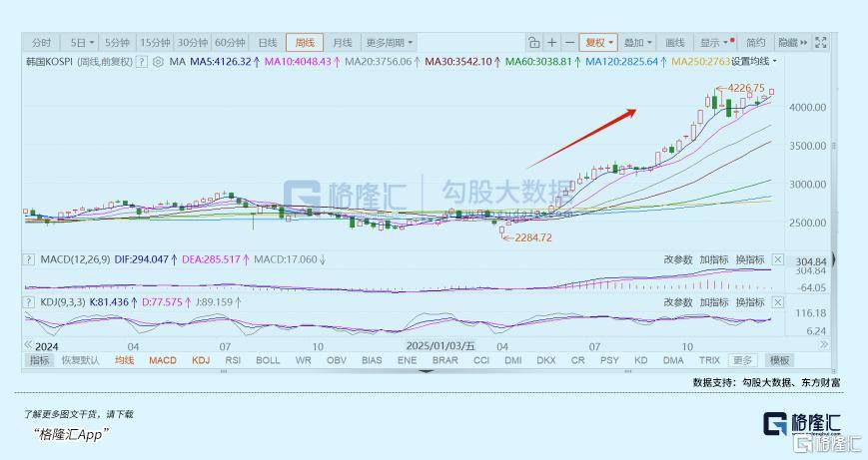Click 改参数 in the KDJ panel
This screenshot has width=868, height=460.
pos(678,302)
